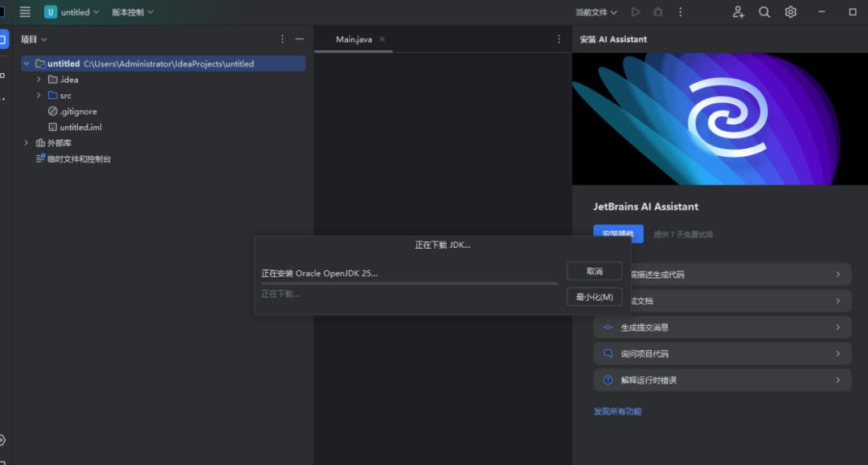Close the Main.java tab
Image resolution: width=868 pixels, height=465 pixels.
click(x=383, y=39)
